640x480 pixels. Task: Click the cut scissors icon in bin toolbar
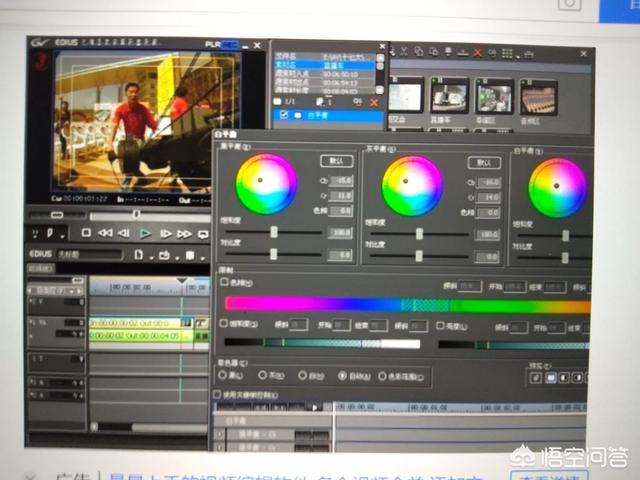404,51
